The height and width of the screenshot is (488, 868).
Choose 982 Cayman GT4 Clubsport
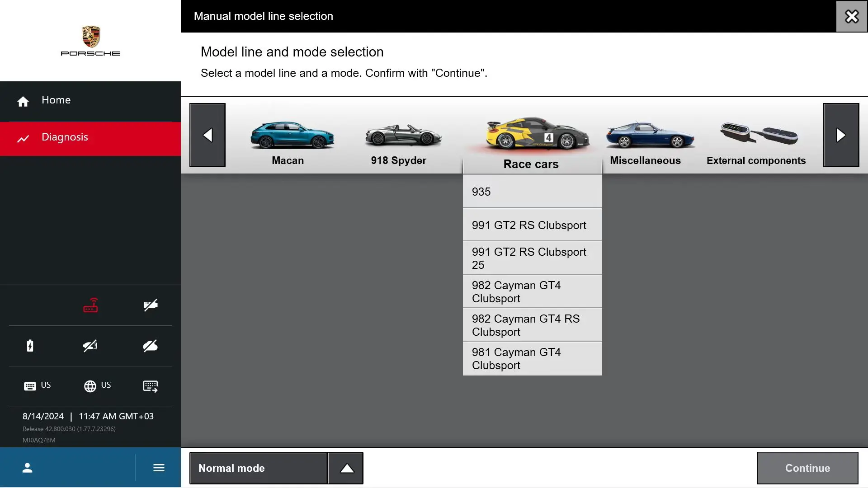[533, 292]
